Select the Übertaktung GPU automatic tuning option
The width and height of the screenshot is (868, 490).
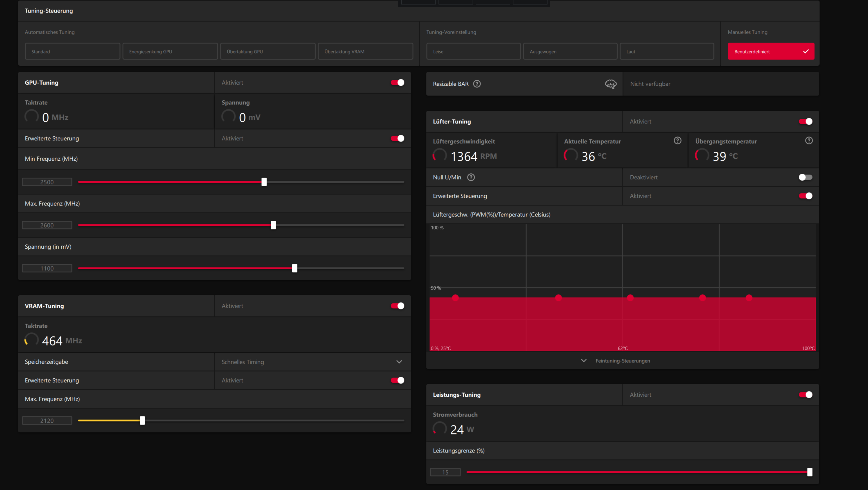[268, 51]
